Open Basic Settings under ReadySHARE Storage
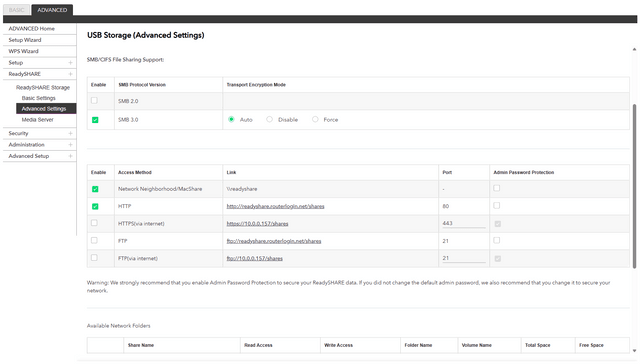 [x=38, y=98]
